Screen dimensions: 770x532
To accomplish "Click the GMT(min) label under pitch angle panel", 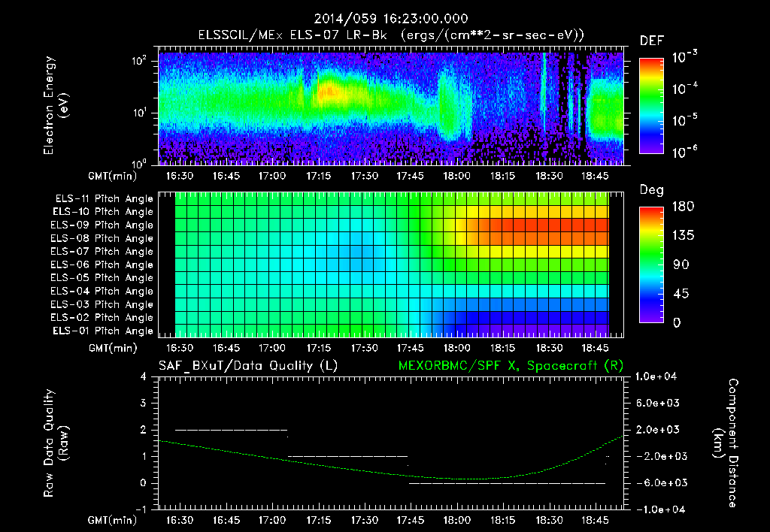I will (x=112, y=348).
